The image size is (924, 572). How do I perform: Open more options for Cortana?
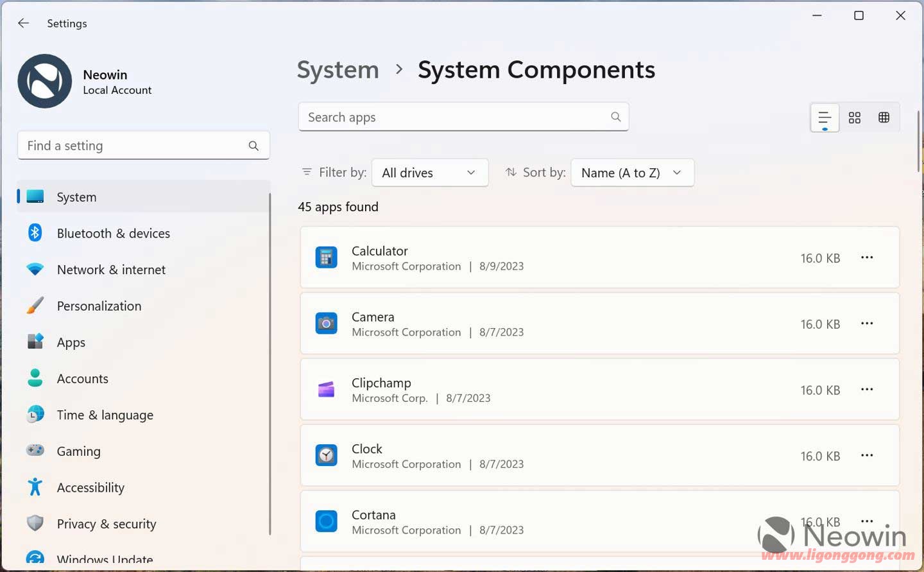(x=867, y=521)
